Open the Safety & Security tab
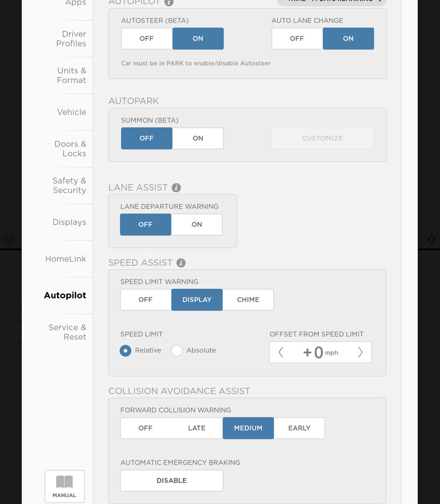This screenshot has height=504, width=440. coord(69,186)
